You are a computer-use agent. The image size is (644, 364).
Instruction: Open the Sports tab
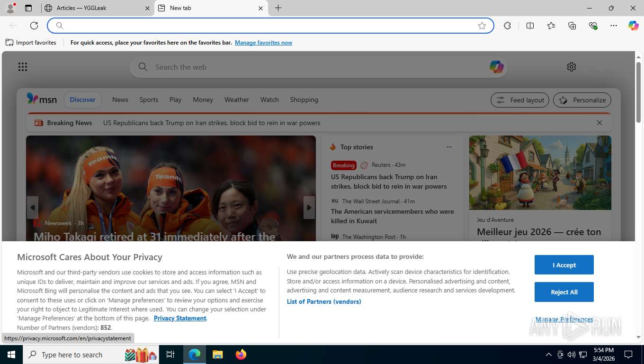click(149, 100)
